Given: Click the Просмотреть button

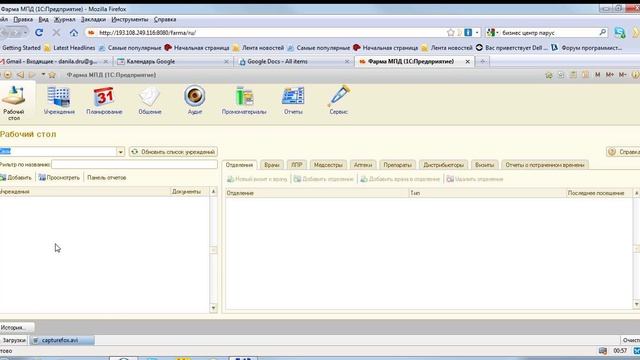Looking at the screenshot, I should pos(59,178).
